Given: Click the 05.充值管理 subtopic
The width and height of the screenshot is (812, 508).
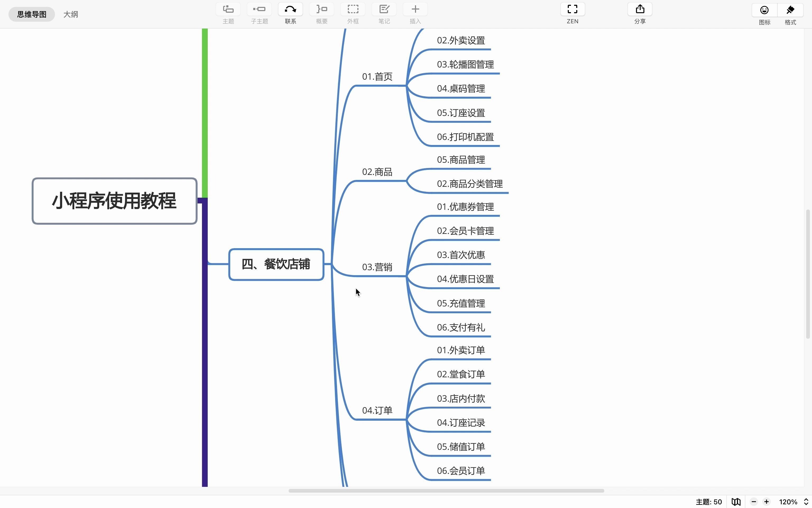Looking at the screenshot, I should 461,303.
